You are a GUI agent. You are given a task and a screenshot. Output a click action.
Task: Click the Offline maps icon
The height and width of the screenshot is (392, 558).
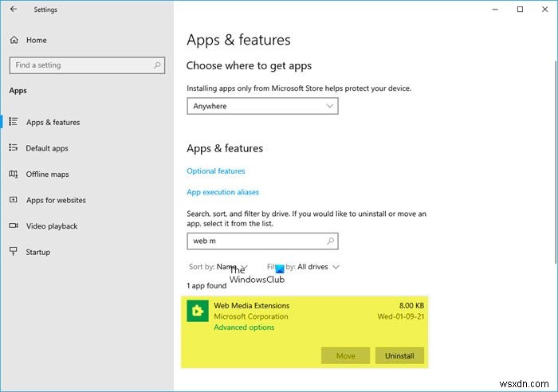(14, 174)
